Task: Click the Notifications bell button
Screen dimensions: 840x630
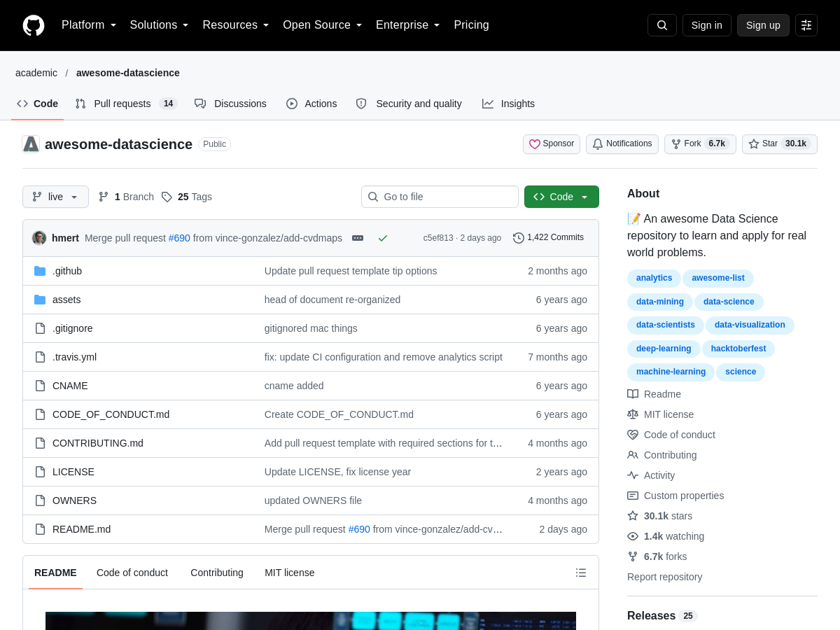Action: click(x=622, y=144)
